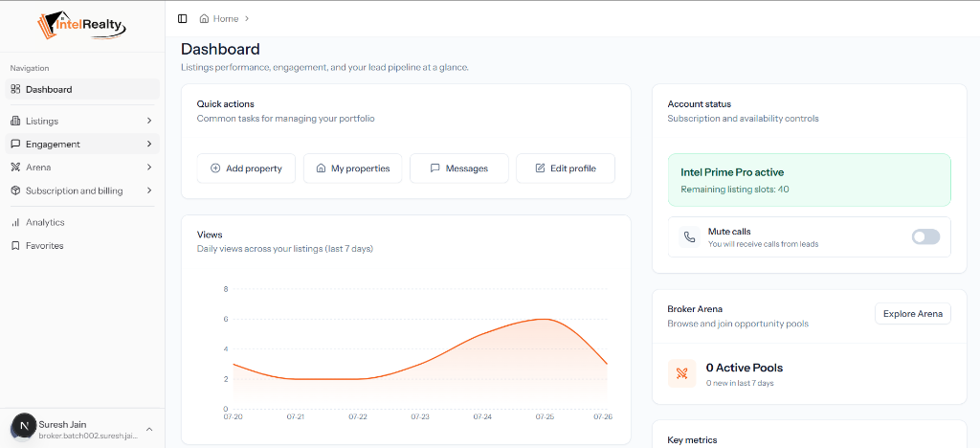Open the Arena menu item
Viewport: 980px width, 448px height.
pyautogui.click(x=82, y=168)
